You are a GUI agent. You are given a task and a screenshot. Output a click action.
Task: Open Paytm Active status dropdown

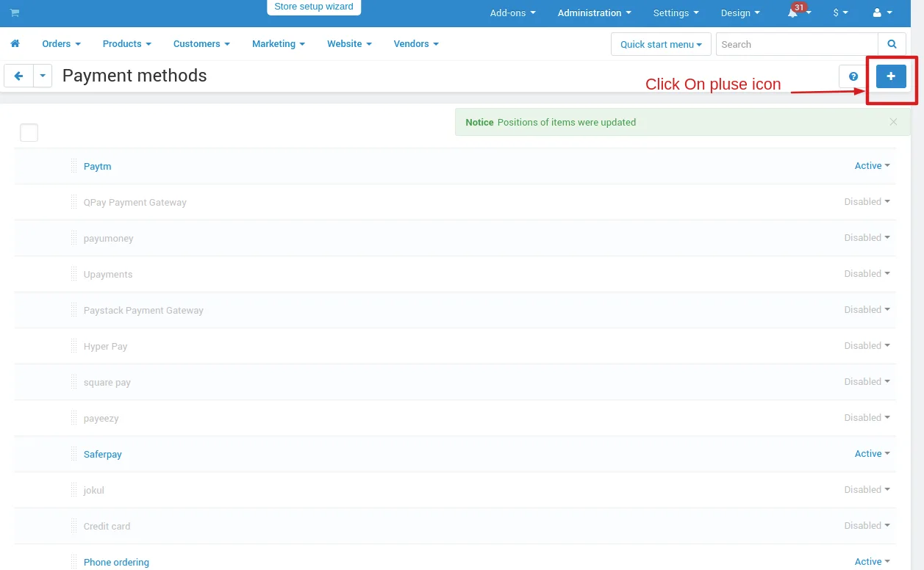872,166
